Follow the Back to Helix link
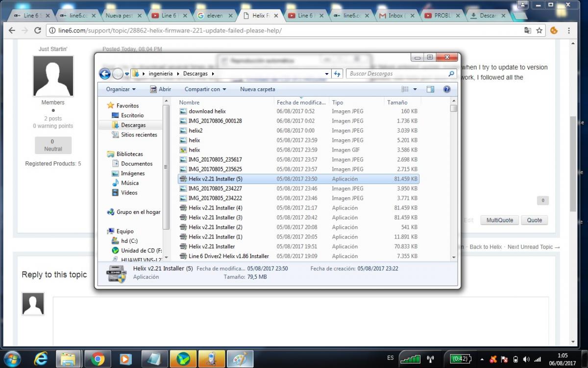 [486, 247]
